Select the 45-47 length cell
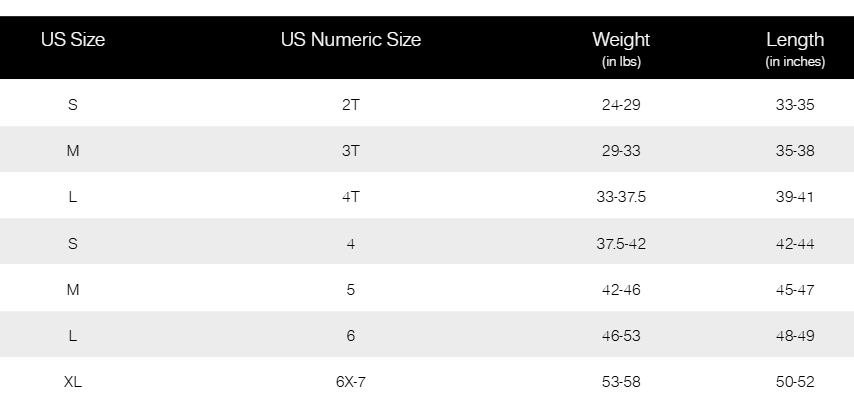This screenshot has height=403, width=854. coord(795,290)
